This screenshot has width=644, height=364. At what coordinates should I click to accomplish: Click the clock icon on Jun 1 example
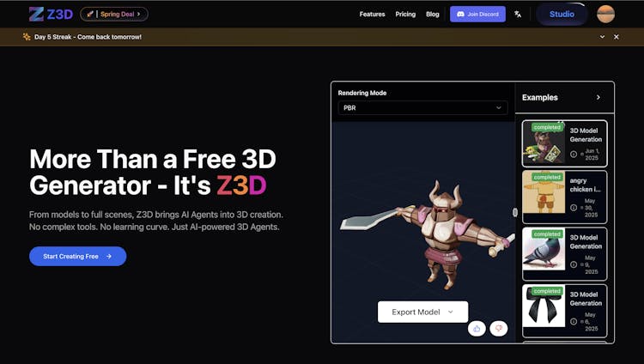[574, 154]
